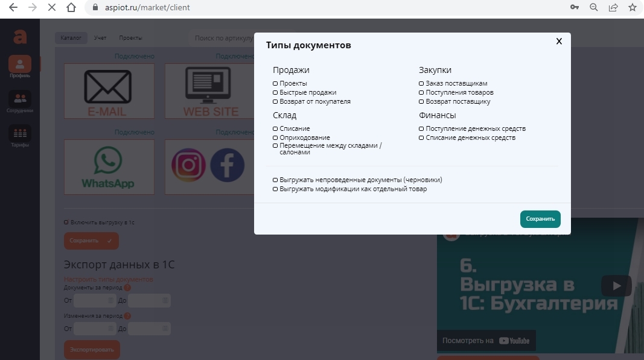Open Настроить типы документов link

pyautogui.click(x=109, y=279)
